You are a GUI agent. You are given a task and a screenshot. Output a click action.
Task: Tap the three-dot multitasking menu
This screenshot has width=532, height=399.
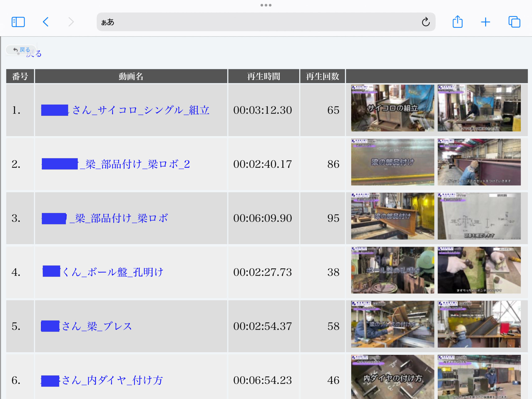click(266, 5)
